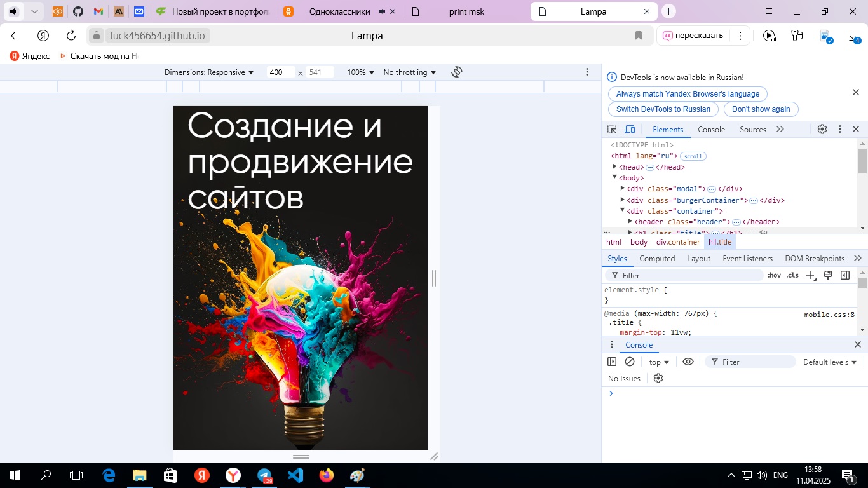868x488 pixels.
Task: Open the browser downloads icon
Action: pos(854,36)
